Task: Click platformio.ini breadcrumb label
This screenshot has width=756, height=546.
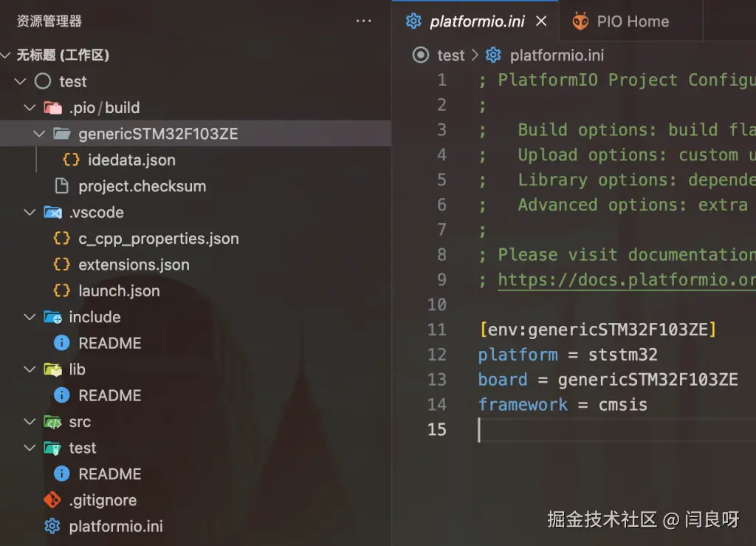Action: (x=557, y=55)
